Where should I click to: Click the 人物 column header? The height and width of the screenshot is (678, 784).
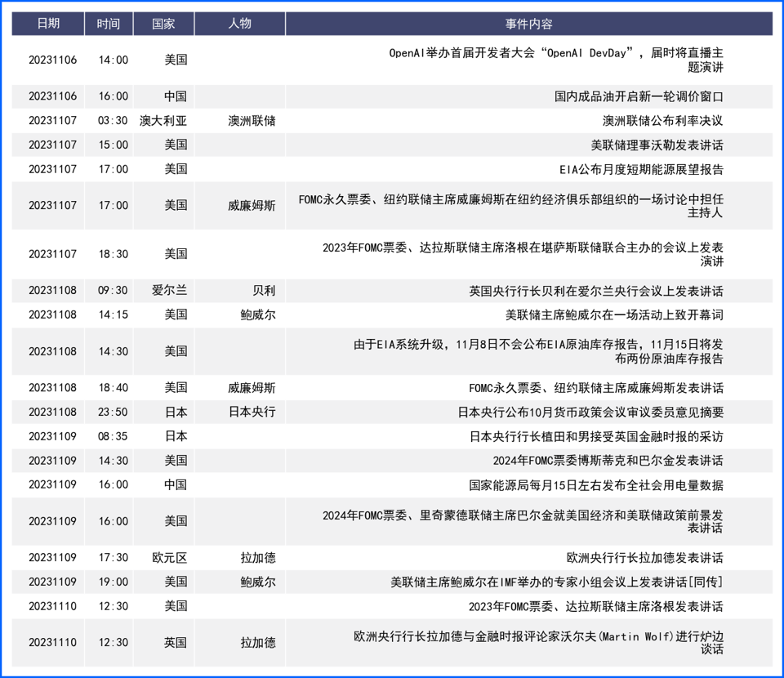click(x=239, y=24)
